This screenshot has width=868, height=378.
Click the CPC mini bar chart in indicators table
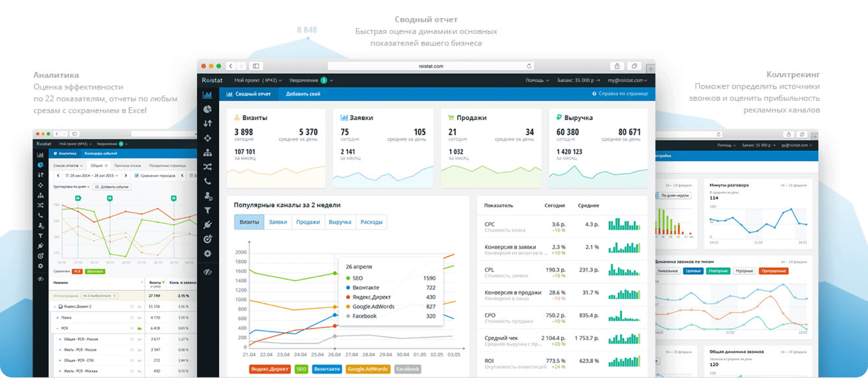624,224
